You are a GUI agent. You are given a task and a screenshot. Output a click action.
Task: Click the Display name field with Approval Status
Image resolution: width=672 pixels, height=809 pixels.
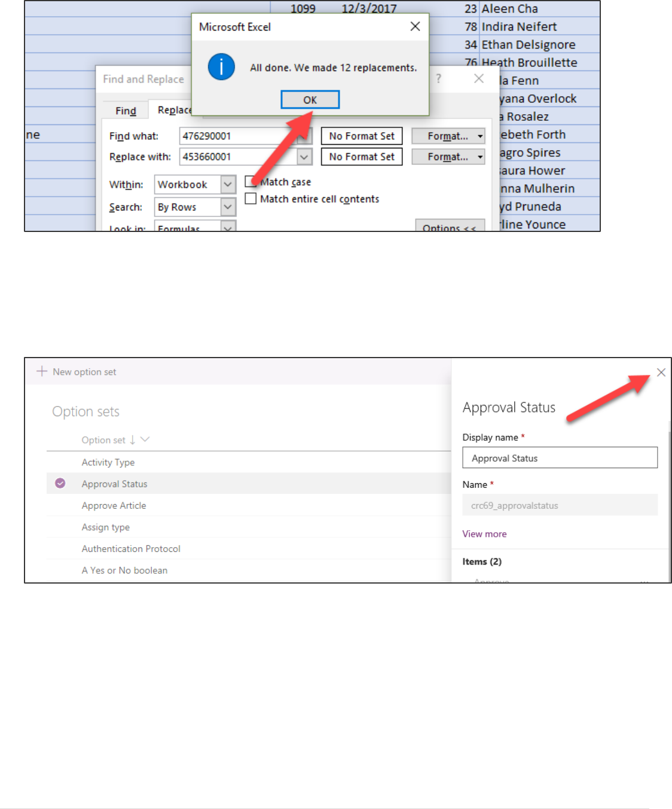(x=560, y=458)
